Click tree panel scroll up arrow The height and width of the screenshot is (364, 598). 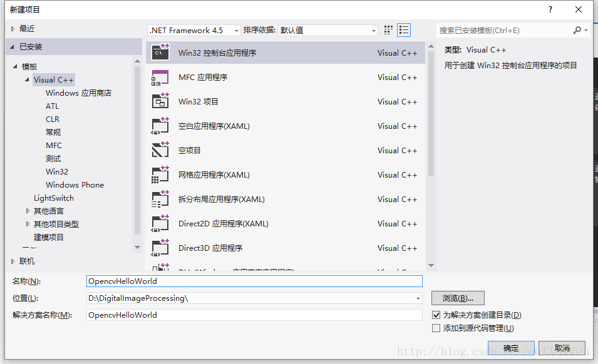coord(137,61)
